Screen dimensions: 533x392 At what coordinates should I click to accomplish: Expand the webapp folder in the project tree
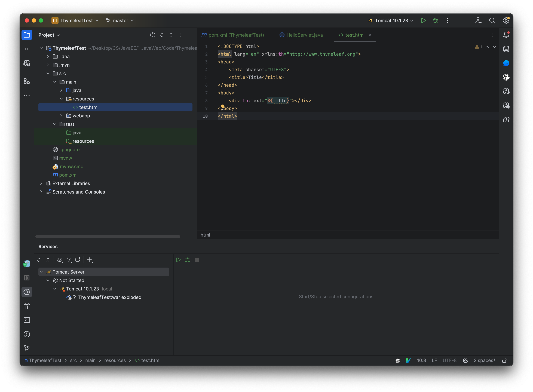coord(62,116)
